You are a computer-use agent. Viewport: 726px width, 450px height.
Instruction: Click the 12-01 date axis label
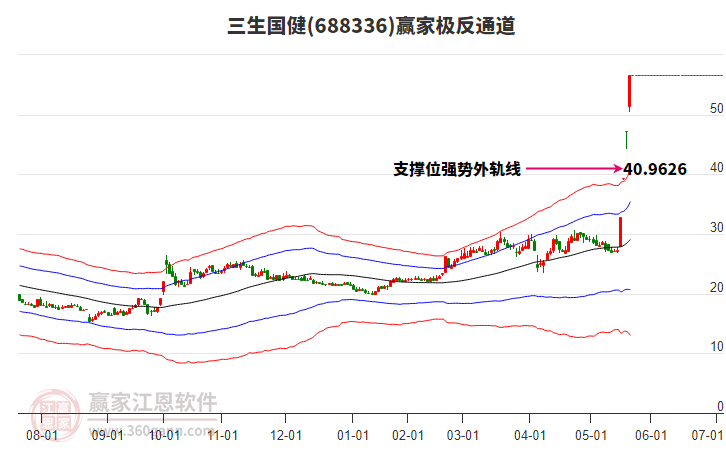click(x=286, y=435)
